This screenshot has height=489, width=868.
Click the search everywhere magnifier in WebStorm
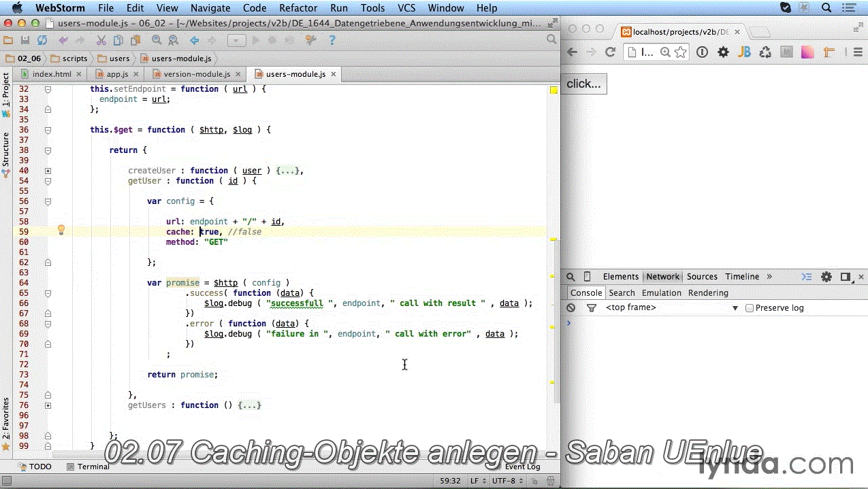pyautogui.click(x=551, y=40)
